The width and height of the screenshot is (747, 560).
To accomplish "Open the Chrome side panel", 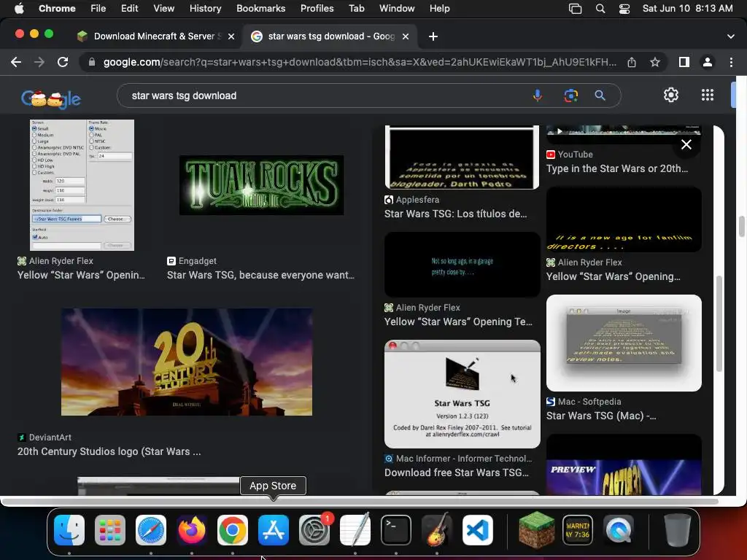I will (684, 62).
